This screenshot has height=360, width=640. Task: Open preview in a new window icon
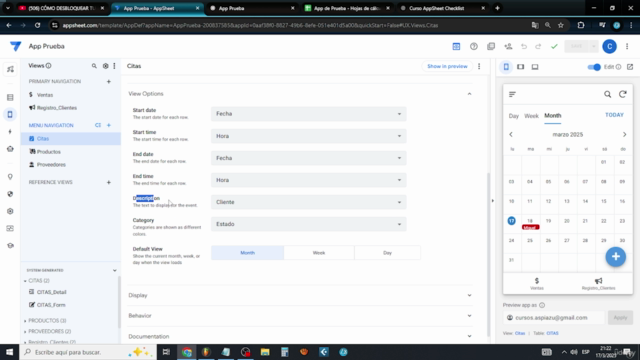point(630,67)
